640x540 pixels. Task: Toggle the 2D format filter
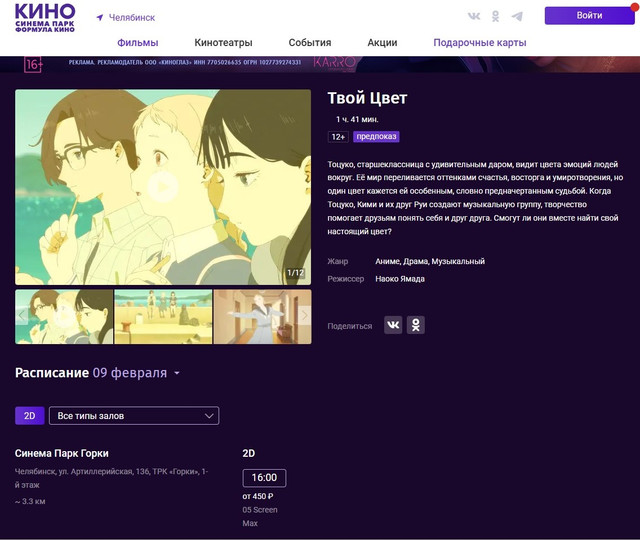pyautogui.click(x=29, y=416)
